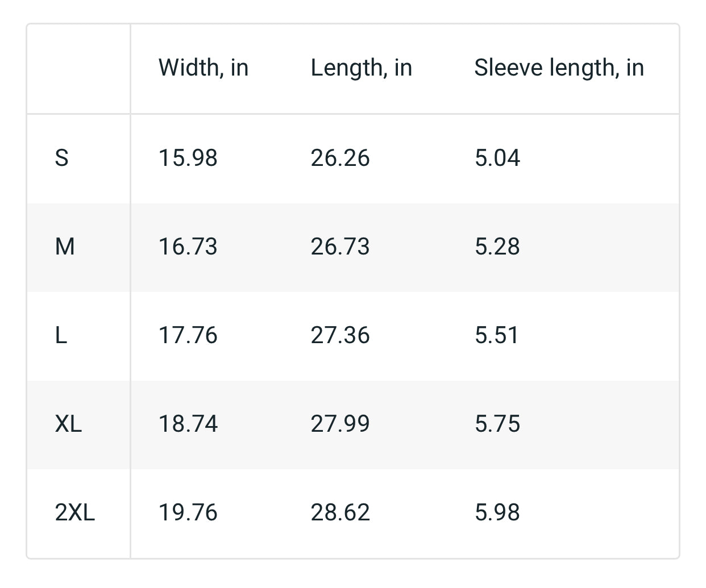This screenshot has height=588, width=706.
Task: Click width value 15.98 for size S
Action: (188, 157)
